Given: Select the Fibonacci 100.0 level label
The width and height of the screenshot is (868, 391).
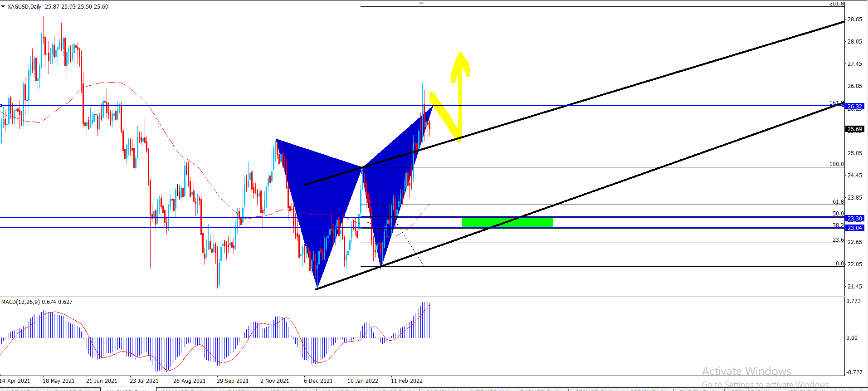Looking at the screenshot, I should coord(836,164).
